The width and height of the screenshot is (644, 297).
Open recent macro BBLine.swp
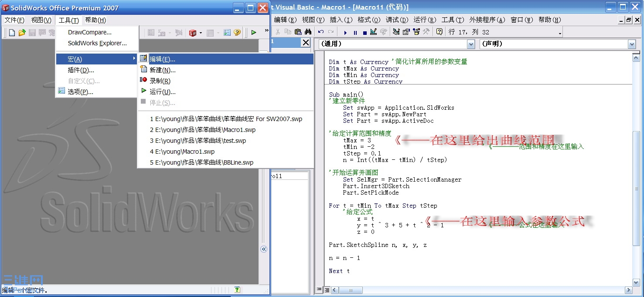click(x=225, y=162)
